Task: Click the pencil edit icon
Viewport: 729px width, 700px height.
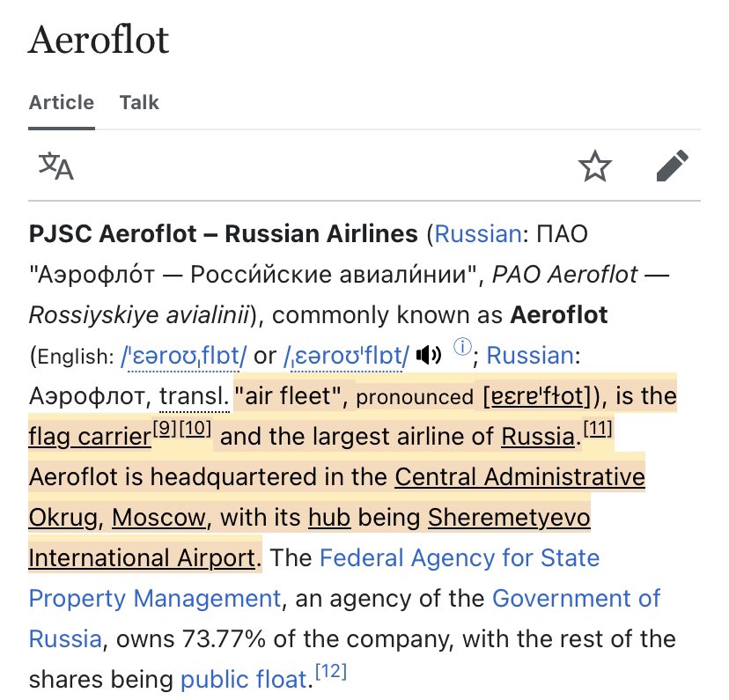Action: click(x=673, y=166)
